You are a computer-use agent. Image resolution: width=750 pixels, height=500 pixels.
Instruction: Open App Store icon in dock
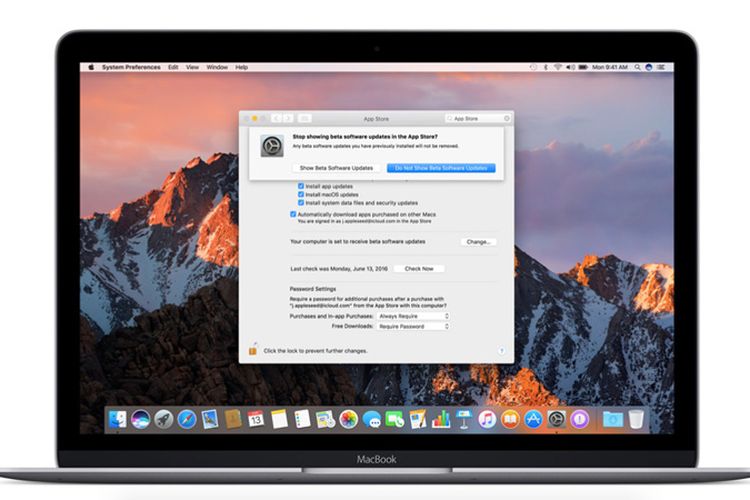tap(533, 420)
